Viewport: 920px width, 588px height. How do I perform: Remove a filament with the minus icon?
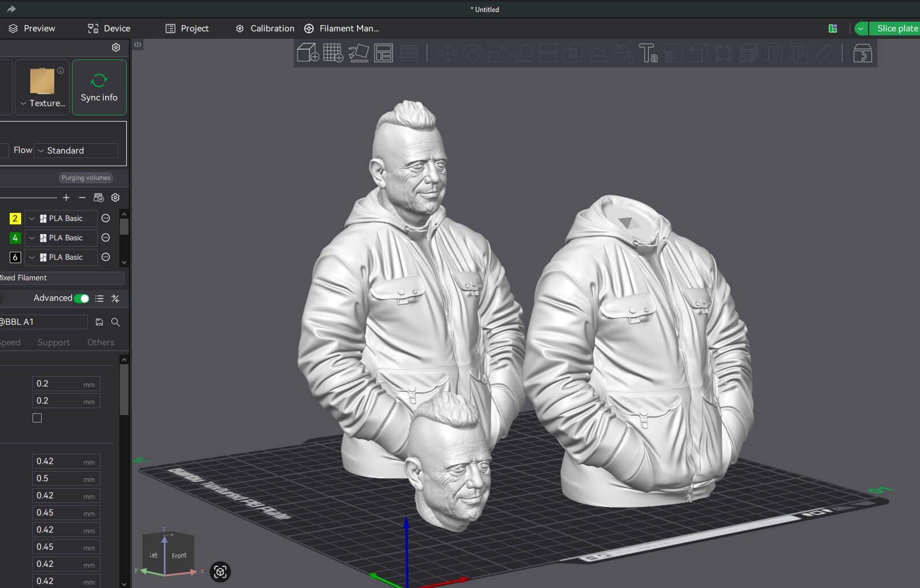click(82, 198)
